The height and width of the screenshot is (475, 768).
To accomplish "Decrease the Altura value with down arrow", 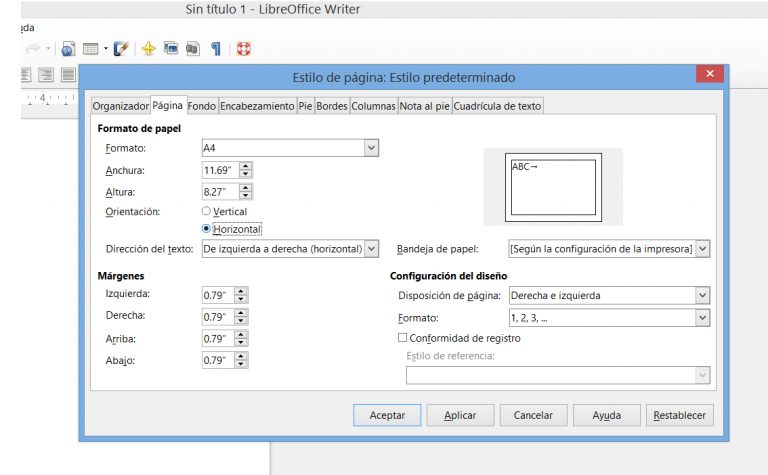I will [246, 196].
